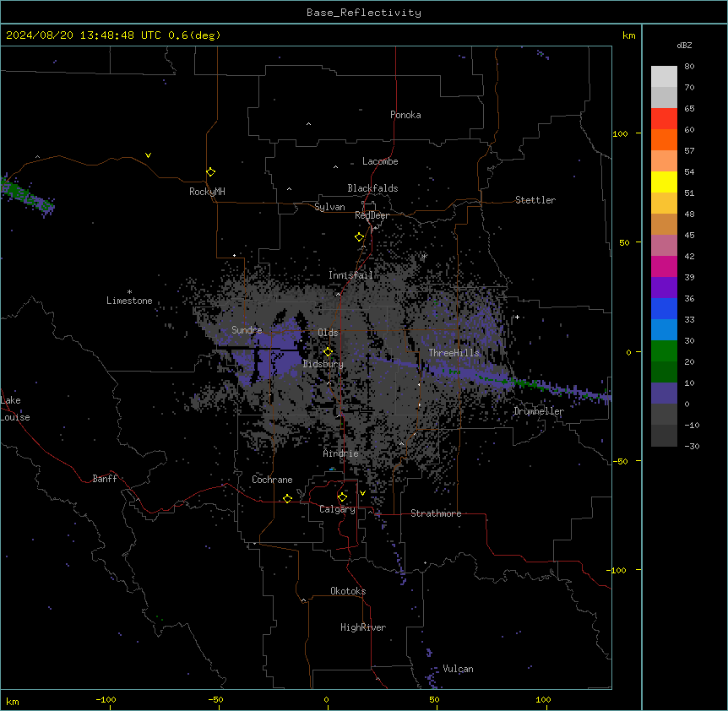Click the ThreeHills label
The width and height of the screenshot is (728, 711).
454,353
